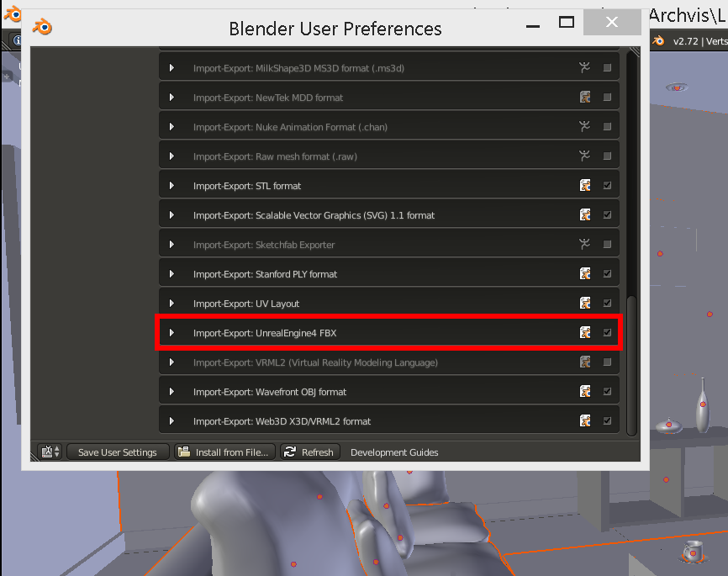The width and height of the screenshot is (728, 576).
Task: Click the NewTek MDD official support icon
Action: (x=585, y=97)
